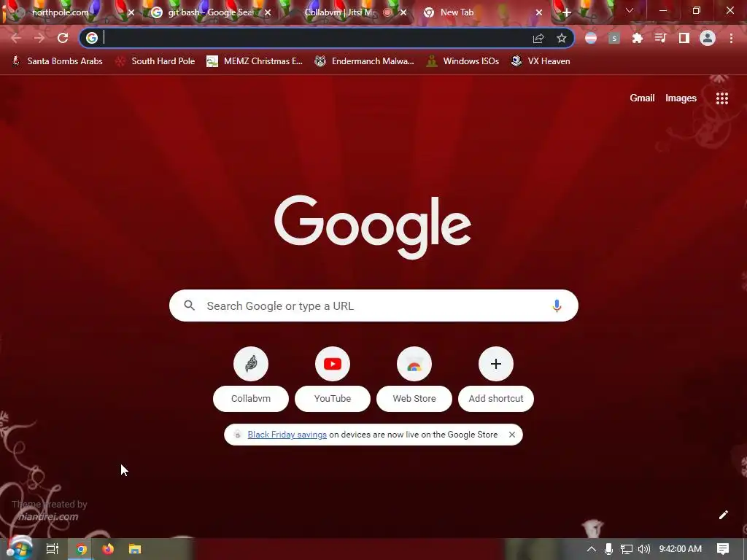Open the volume tray icon
This screenshot has width=747, height=560.
point(643,549)
